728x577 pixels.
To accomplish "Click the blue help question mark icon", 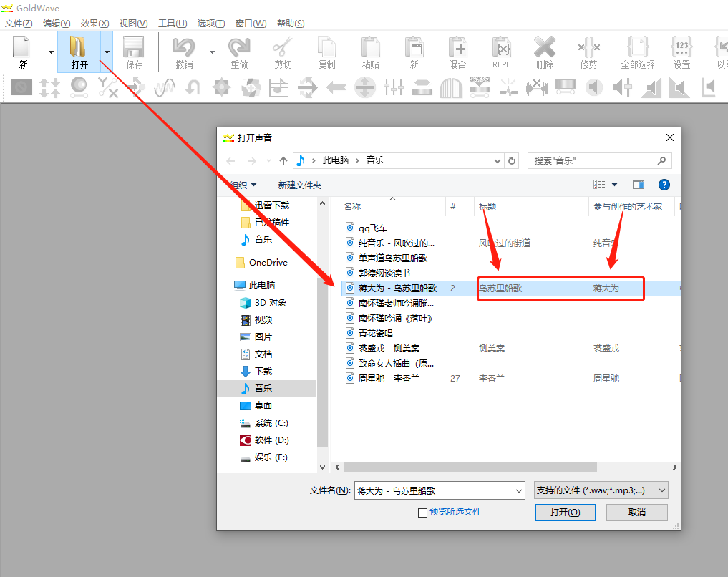I will click(664, 185).
